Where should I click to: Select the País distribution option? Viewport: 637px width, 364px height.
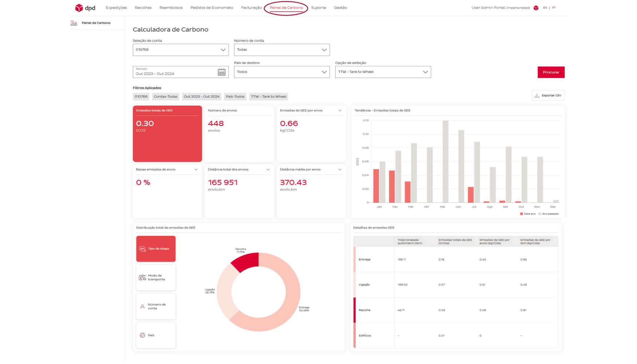(156, 335)
